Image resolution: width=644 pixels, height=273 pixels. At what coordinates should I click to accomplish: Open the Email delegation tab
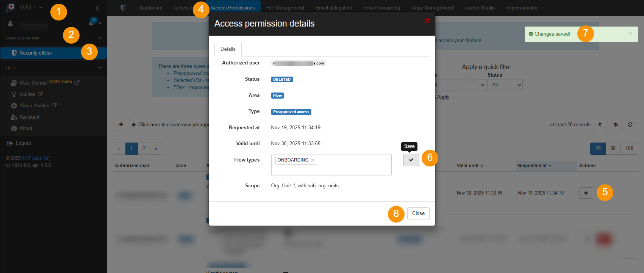333,8
